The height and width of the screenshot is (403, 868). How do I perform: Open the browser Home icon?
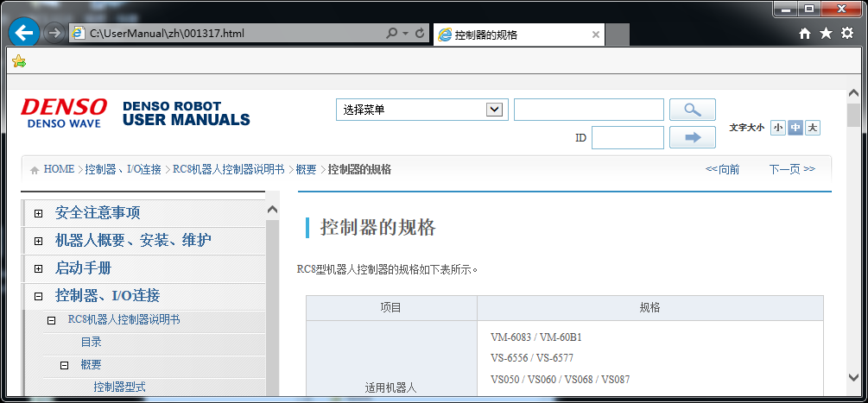805,33
